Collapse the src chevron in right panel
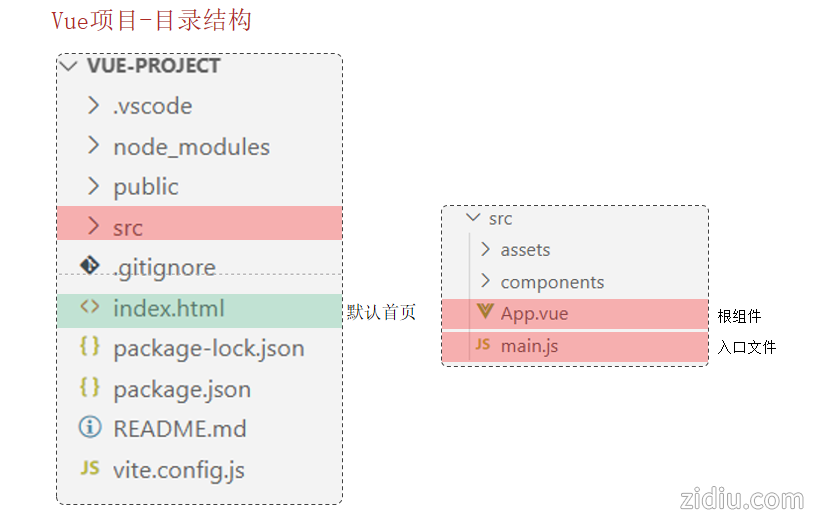The image size is (813, 522). coord(472,218)
